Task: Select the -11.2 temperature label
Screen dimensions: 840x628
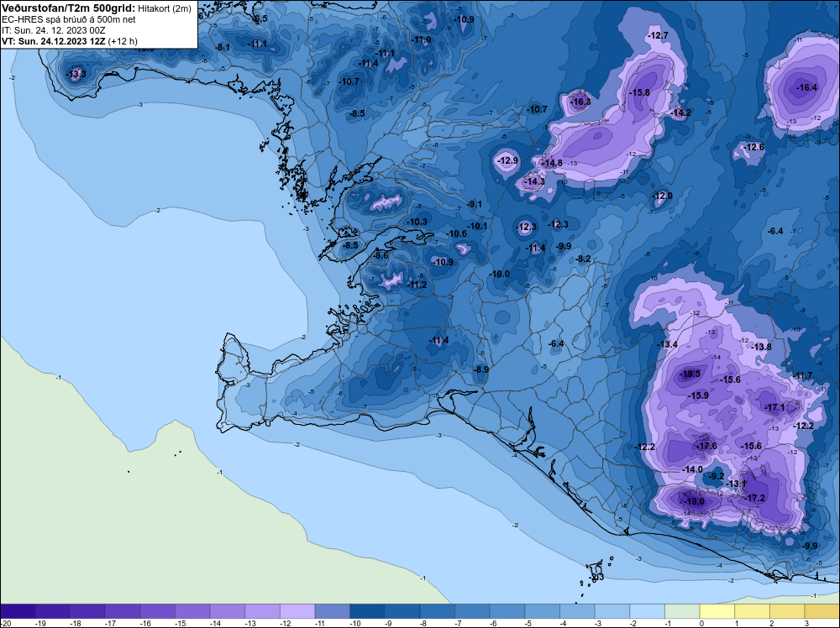Action: click(x=417, y=285)
